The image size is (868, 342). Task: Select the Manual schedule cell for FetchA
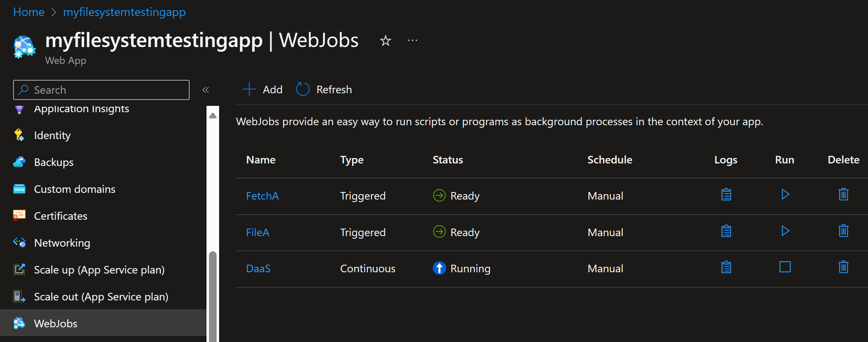click(605, 196)
